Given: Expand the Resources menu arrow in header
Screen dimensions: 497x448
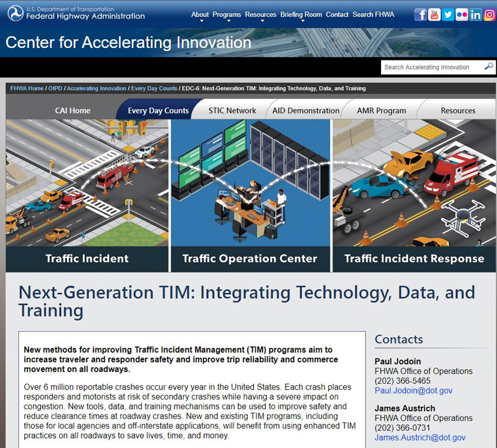Looking at the screenshot, I should [262, 21].
